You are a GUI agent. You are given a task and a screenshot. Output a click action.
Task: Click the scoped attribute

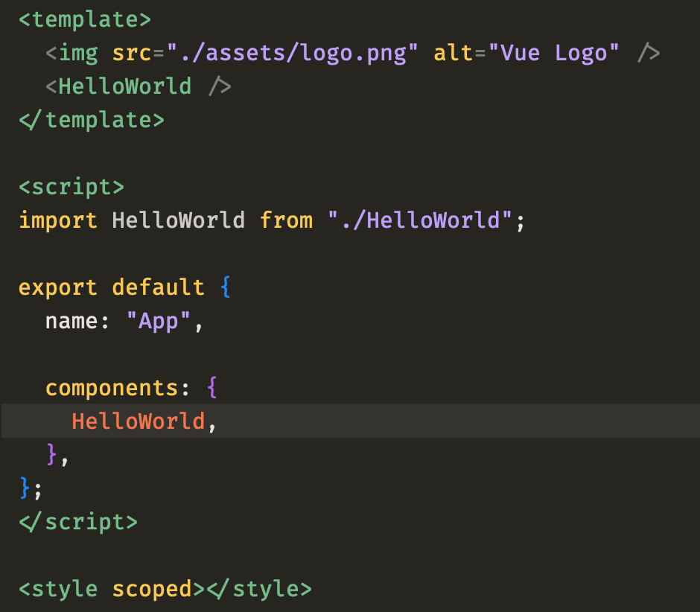click(152, 590)
